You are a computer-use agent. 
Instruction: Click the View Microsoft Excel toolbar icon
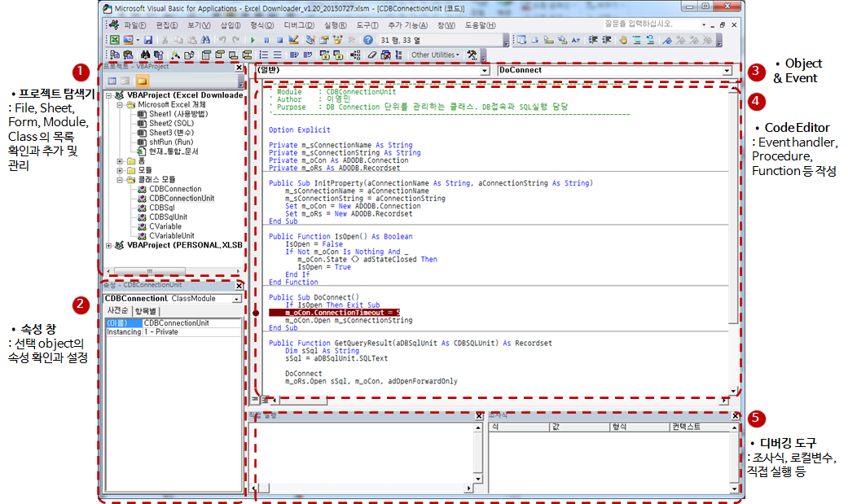coord(115,40)
